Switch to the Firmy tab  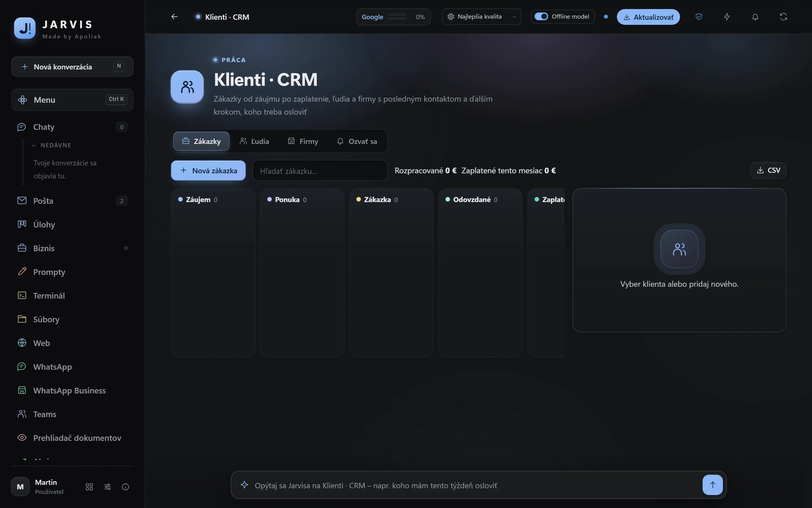click(303, 141)
